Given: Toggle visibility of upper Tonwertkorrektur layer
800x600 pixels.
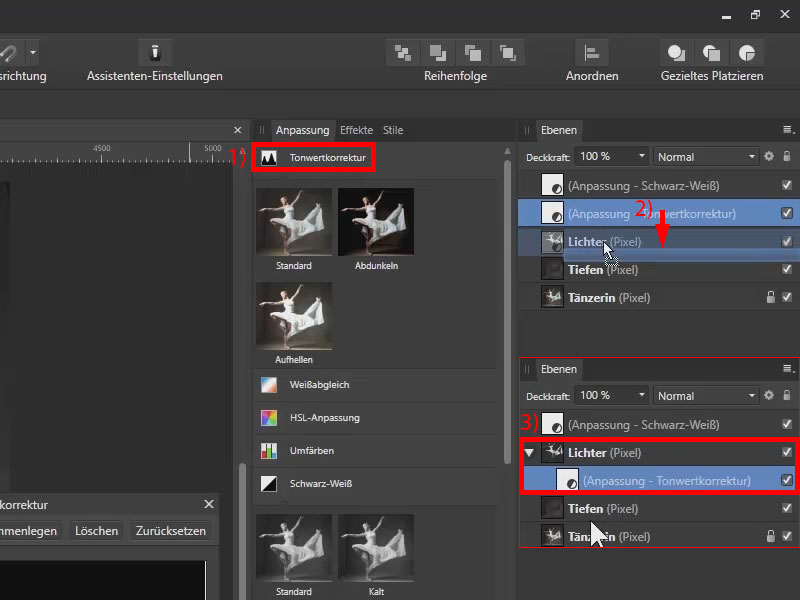Looking at the screenshot, I should 787,213.
